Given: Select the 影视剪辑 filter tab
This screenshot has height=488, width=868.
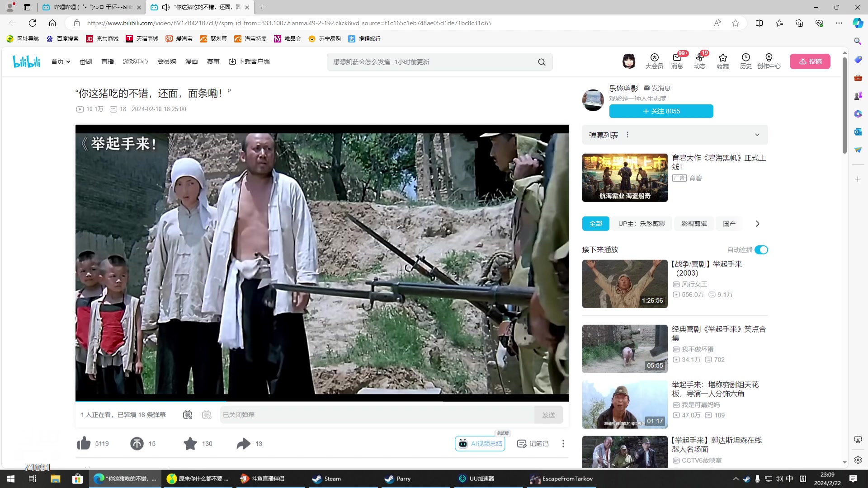Looking at the screenshot, I should tap(694, 224).
